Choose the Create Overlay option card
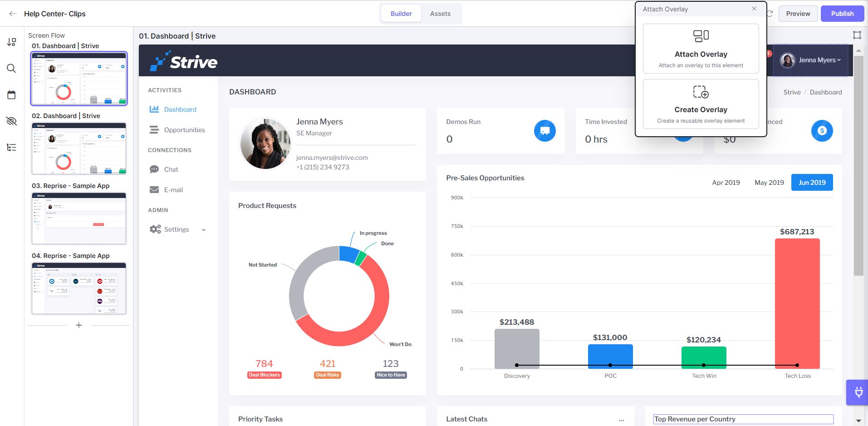The width and height of the screenshot is (868, 426). (x=701, y=104)
